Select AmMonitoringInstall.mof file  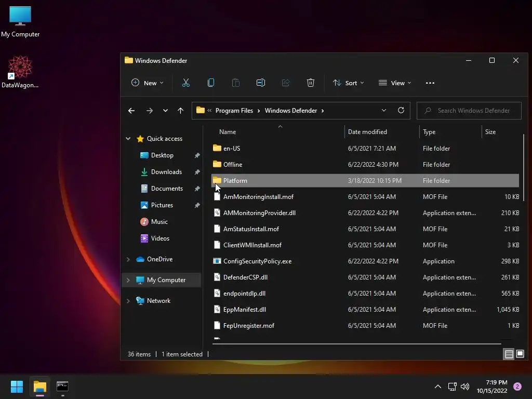pyautogui.click(x=365, y=197)
